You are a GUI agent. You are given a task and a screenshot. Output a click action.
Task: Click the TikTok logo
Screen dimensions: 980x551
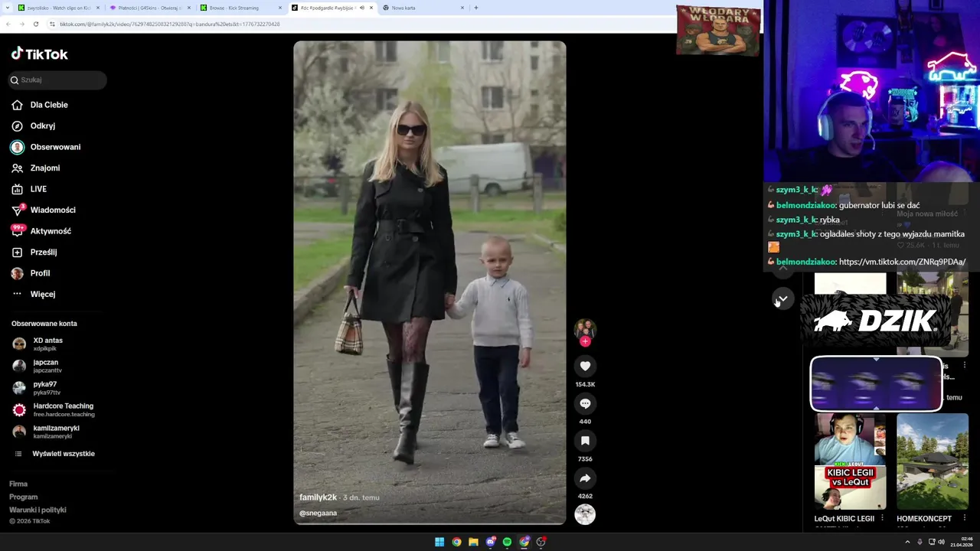(x=39, y=54)
